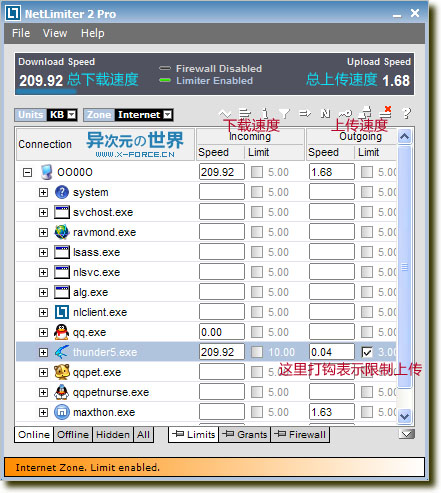Click the nlsvc.exe window icon

(x=62, y=272)
